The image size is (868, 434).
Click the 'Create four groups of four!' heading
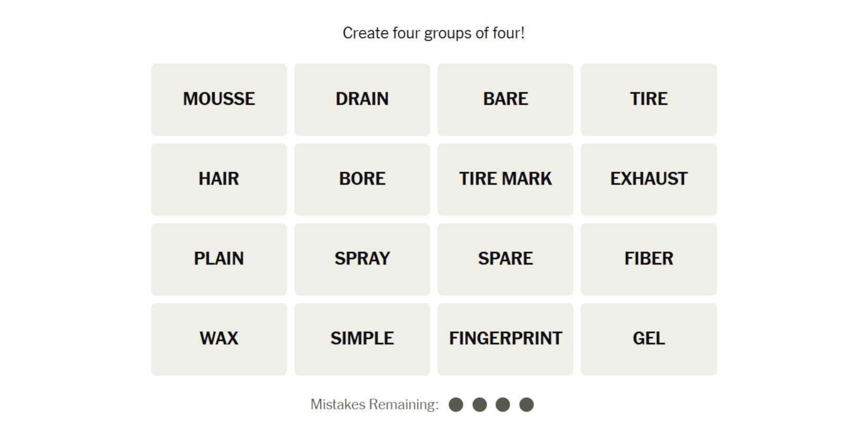433,33
